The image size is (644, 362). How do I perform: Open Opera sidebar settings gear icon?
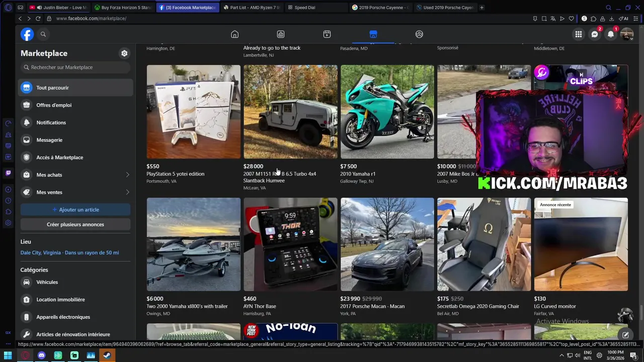point(8,223)
